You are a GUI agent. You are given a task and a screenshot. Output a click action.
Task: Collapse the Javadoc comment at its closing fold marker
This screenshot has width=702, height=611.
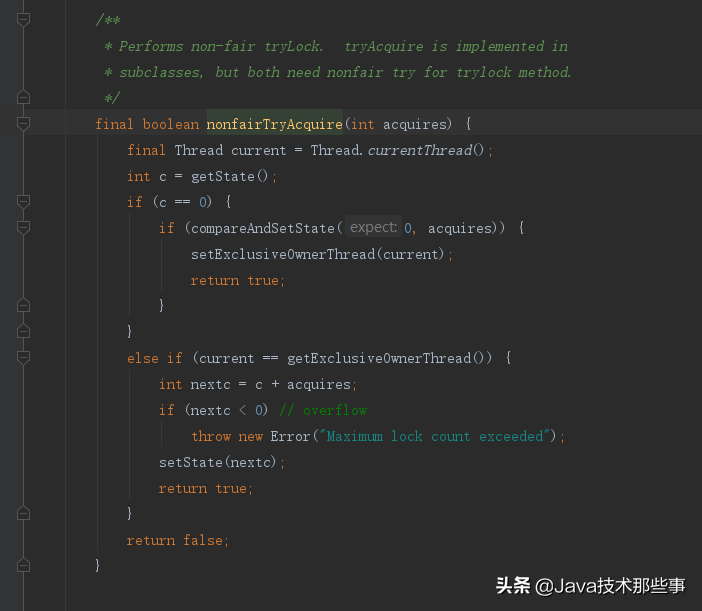tap(23, 97)
